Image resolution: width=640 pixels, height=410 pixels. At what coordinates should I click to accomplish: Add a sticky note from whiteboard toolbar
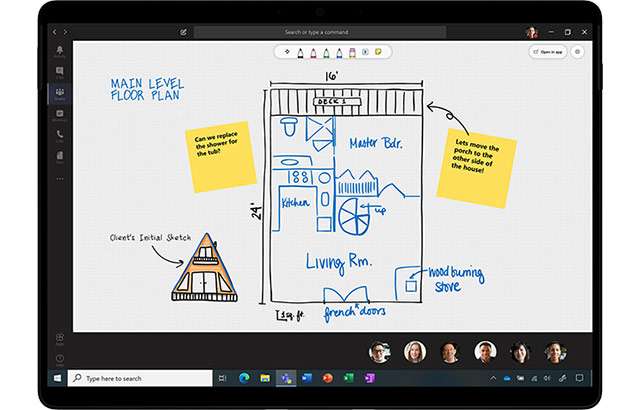pyautogui.click(x=378, y=52)
